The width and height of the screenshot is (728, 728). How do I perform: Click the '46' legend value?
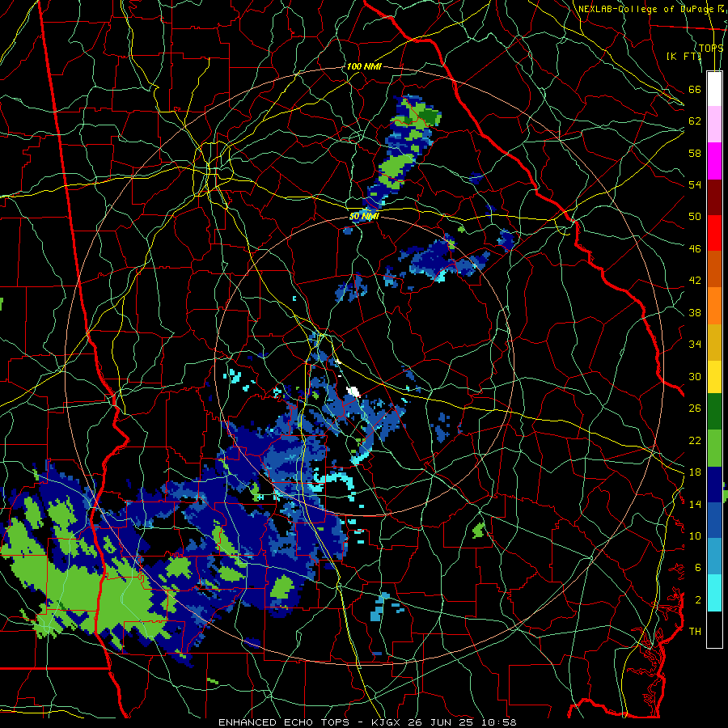pyautogui.click(x=695, y=248)
